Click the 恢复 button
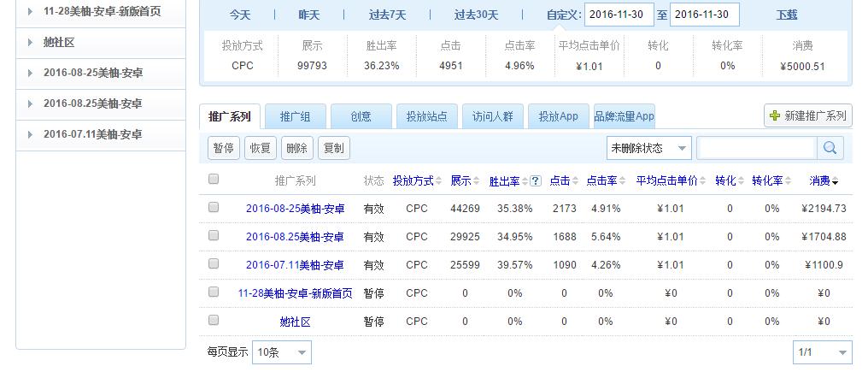The width and height of the screenshot is (868, 378). (261, 148)
